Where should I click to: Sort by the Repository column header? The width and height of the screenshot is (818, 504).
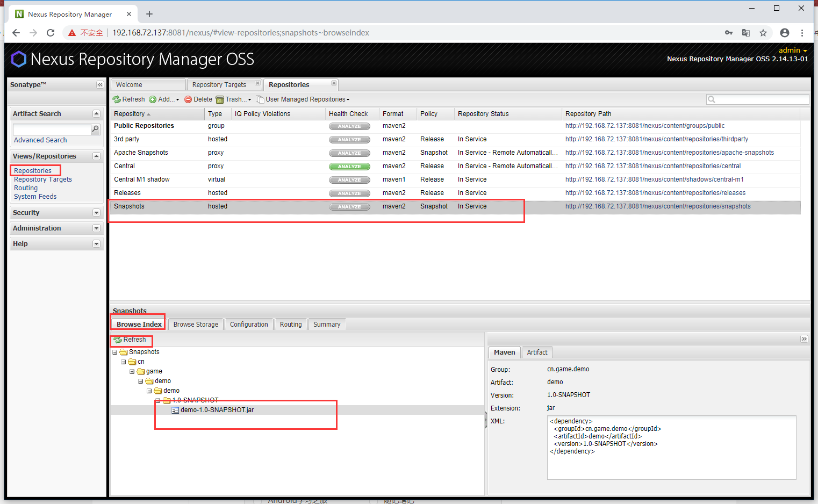click(157, 114)
